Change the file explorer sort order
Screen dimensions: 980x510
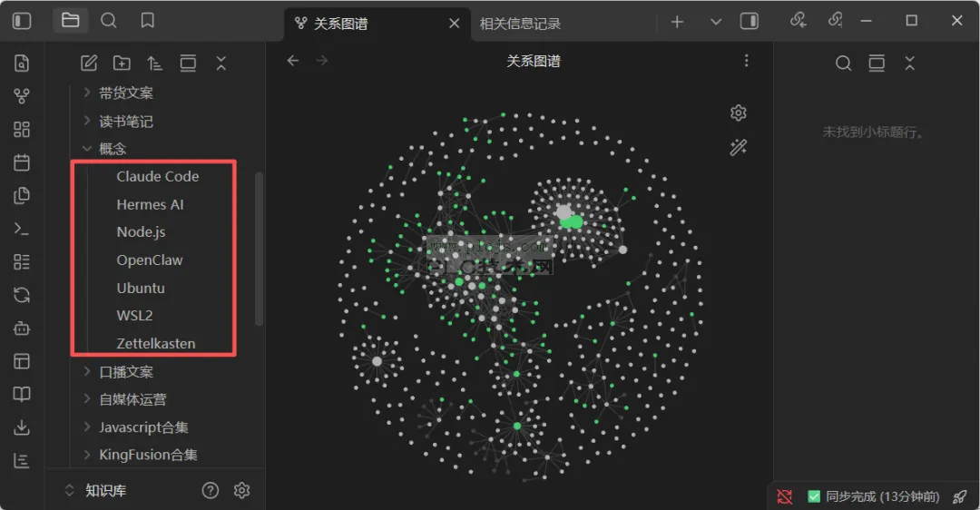click(x=154, y=64)
